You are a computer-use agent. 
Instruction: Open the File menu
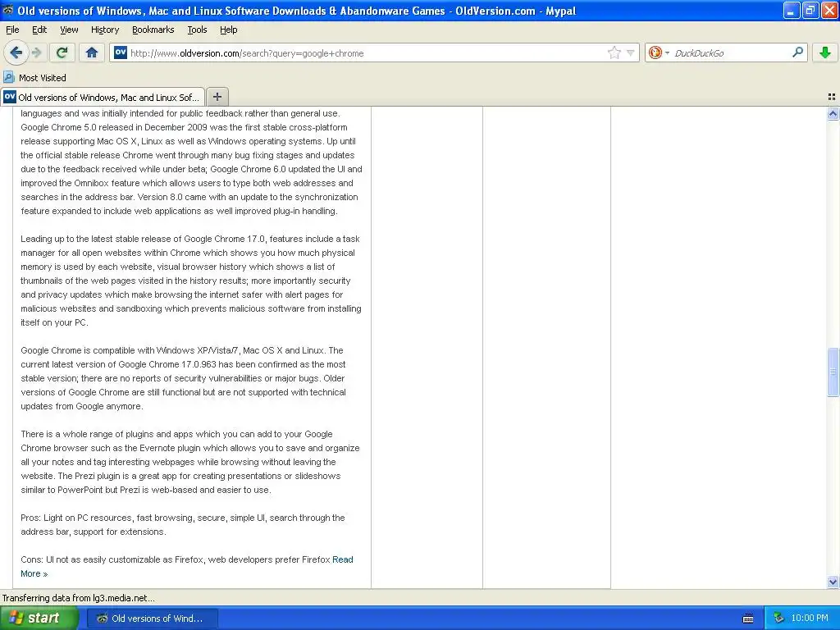coord(12,30)
